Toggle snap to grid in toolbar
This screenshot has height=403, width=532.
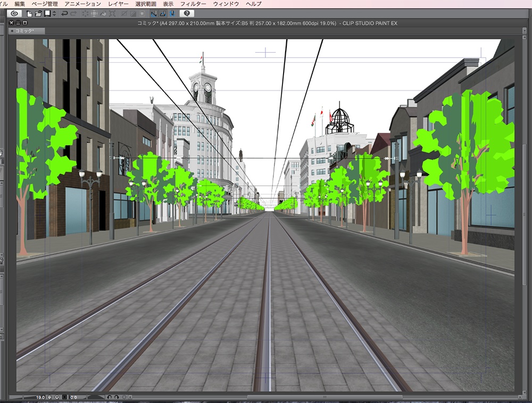click(x=171, y=13)
